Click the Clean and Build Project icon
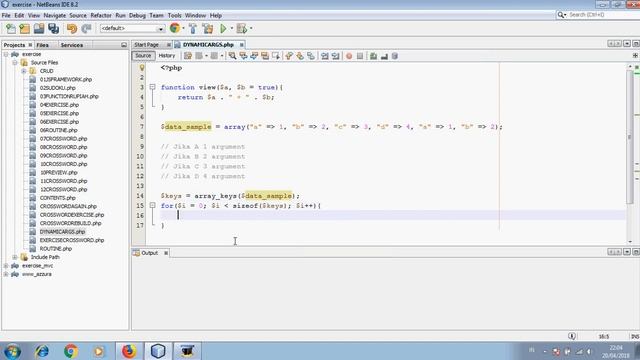Image resolution: width=640 pixels, height=360 pixels. click(x=208, y=28)
